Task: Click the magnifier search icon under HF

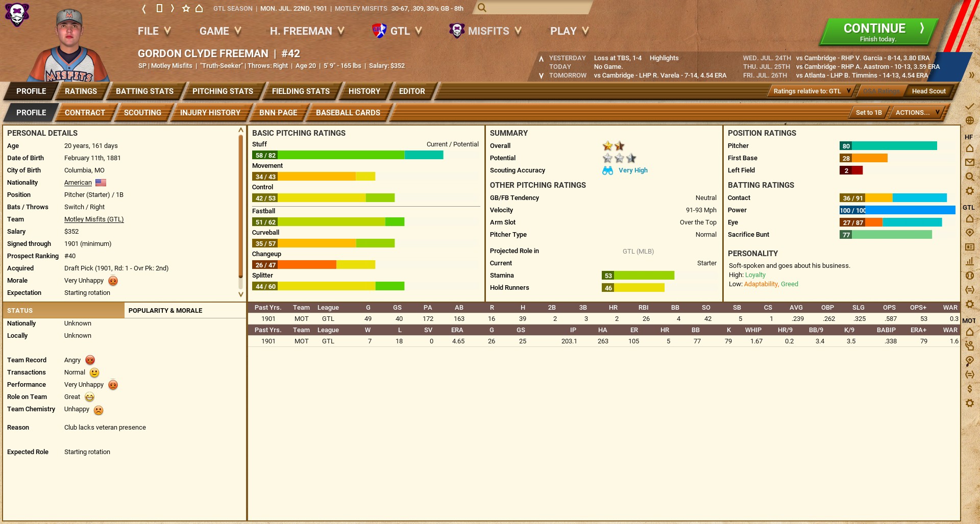Action: [970, 177]
